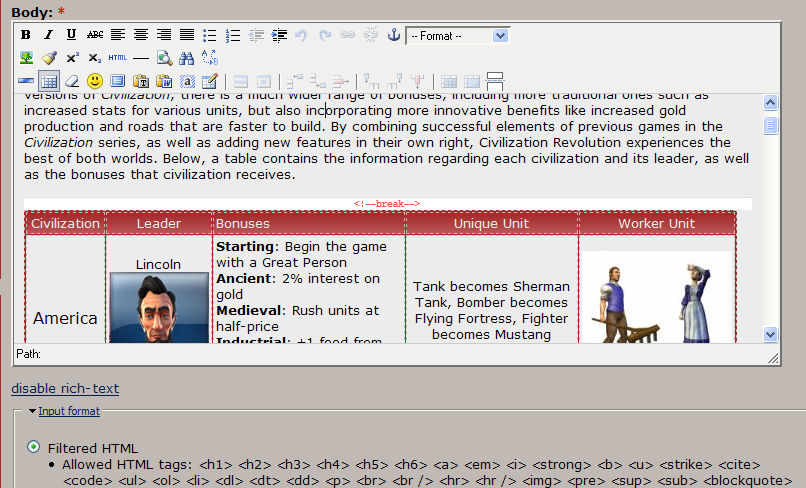This screenshot has width=806, height=488.
Task: Select the worker unit image
Action: tap(656, 297)
